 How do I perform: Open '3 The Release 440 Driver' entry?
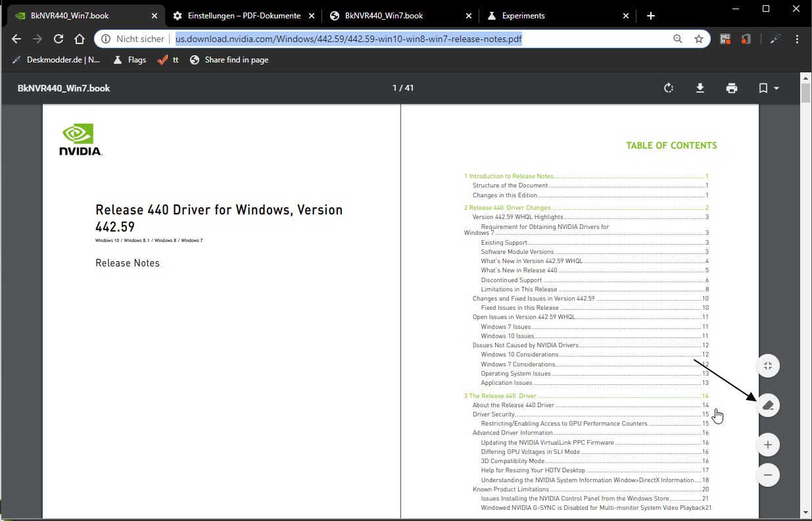click(586, 396)
